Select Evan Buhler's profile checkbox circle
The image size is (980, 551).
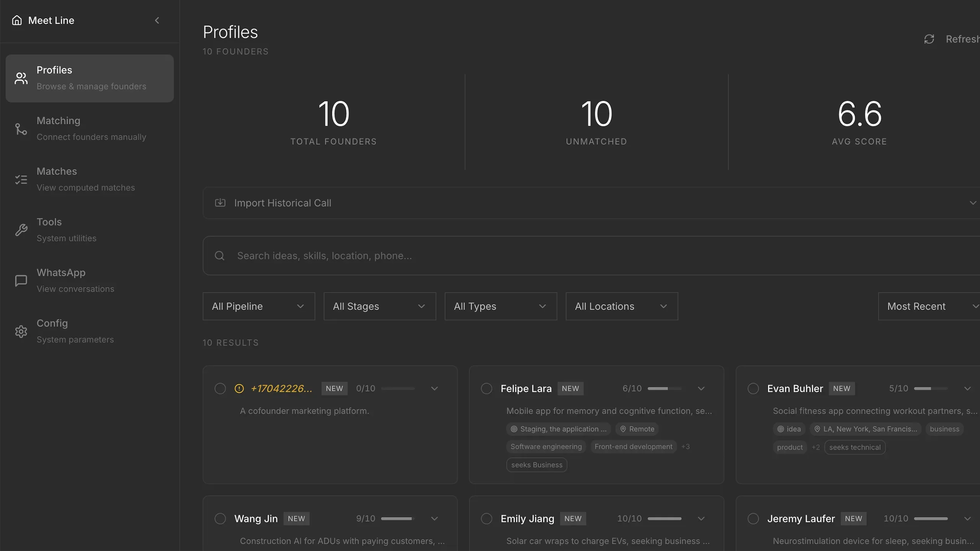click(x=753, y=388)
